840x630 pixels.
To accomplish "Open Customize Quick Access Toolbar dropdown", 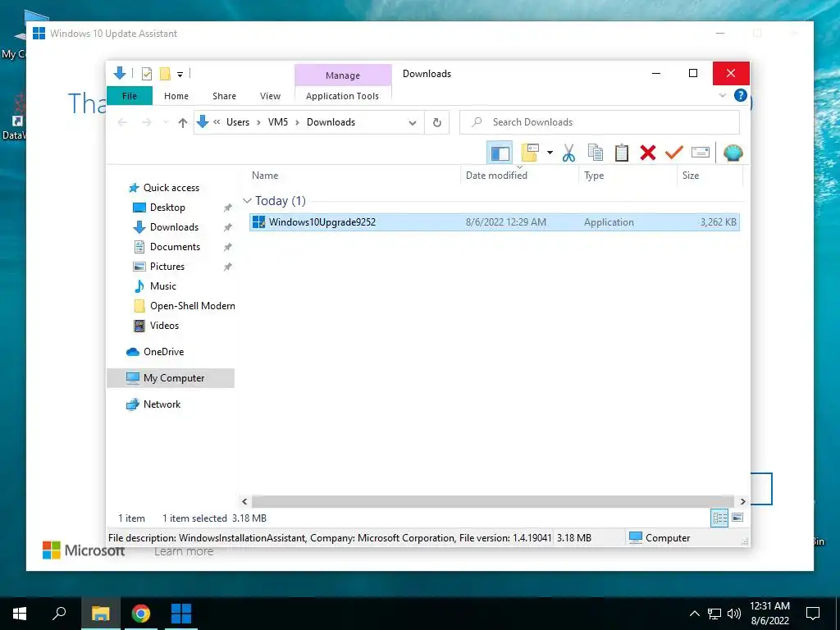I will point(180,75).
